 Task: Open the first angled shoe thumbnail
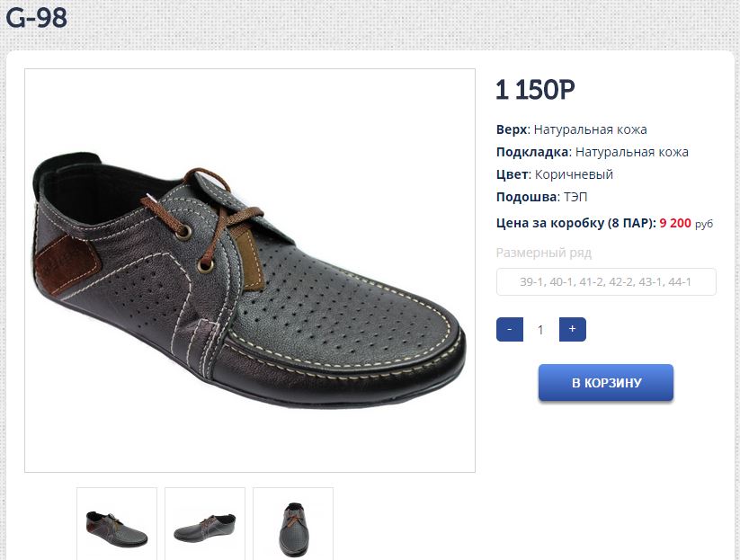(x=117, y=526)
